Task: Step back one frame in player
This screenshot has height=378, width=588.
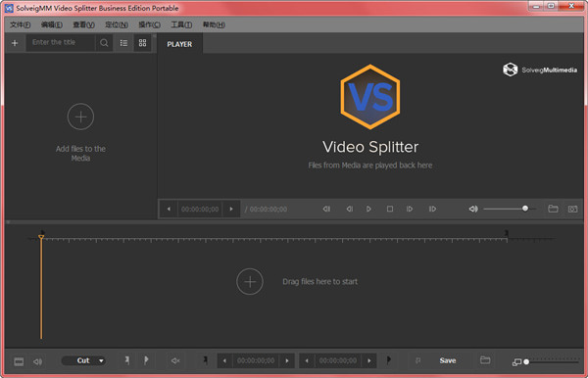Action: 350,209
